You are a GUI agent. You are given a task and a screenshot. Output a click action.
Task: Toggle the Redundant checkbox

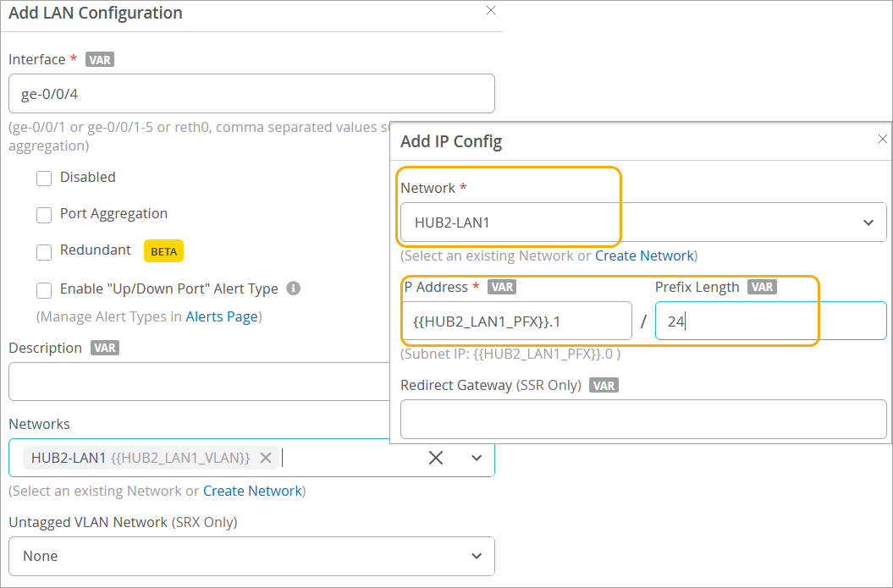coord(44,251)
